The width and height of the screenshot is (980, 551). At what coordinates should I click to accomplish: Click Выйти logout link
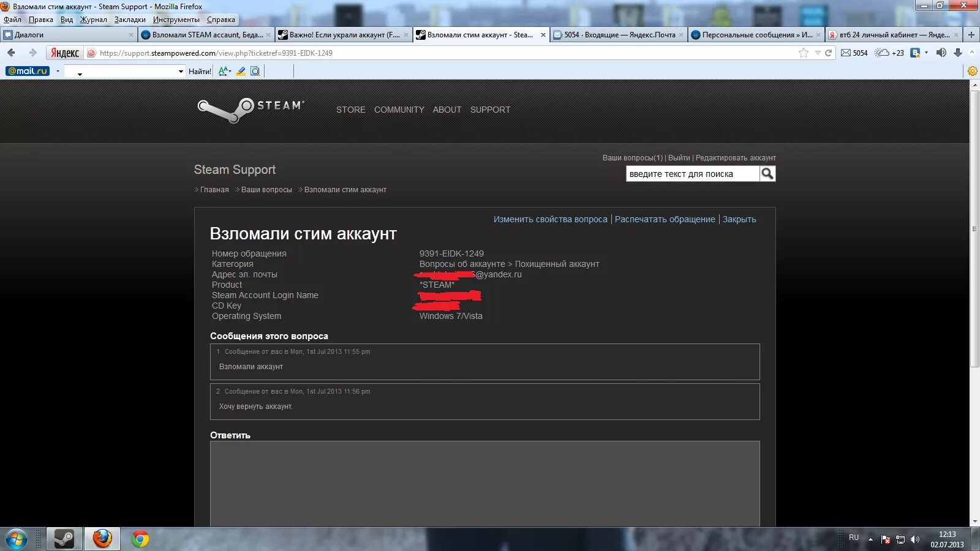click(679, 158)
